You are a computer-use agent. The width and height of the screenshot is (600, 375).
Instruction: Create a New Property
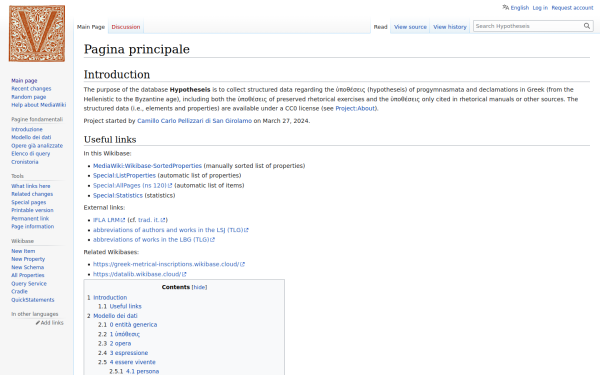(28, 259)
